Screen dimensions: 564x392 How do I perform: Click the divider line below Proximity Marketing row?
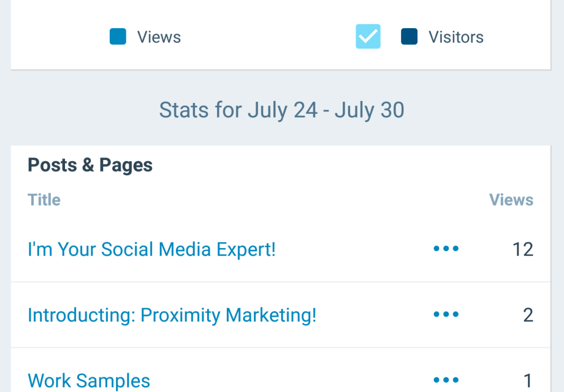click(281, 347)
